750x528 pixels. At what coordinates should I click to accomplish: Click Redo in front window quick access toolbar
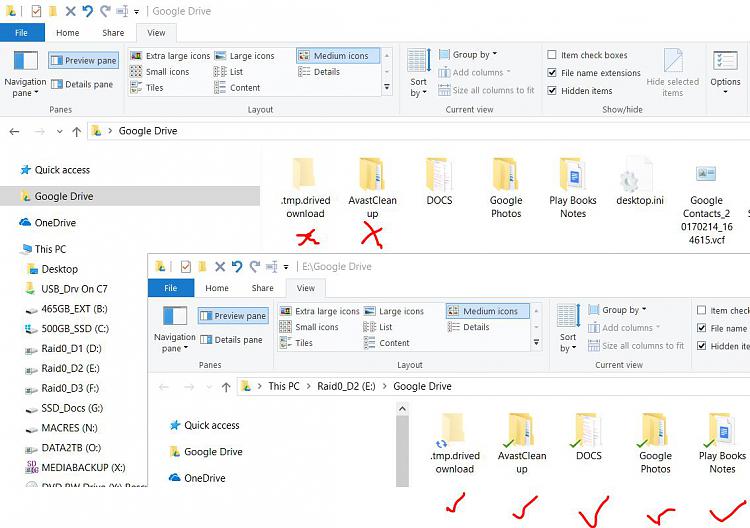[x=254, y=266]
